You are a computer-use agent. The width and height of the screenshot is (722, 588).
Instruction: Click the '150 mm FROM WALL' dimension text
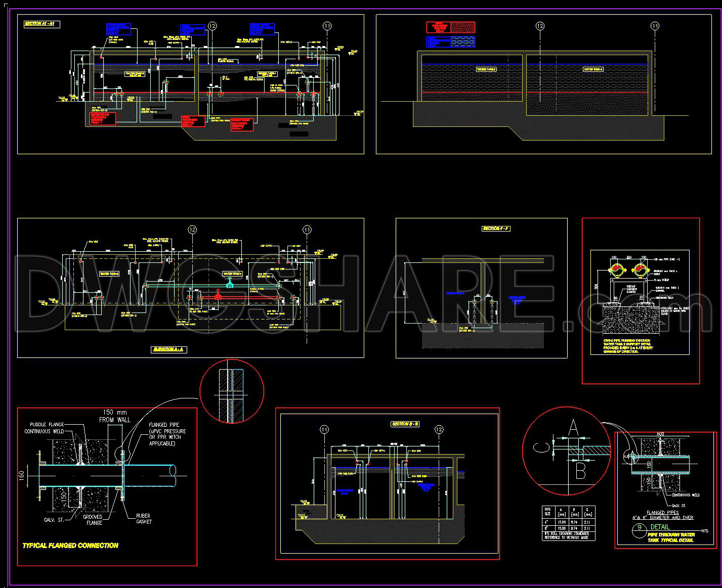115,416
